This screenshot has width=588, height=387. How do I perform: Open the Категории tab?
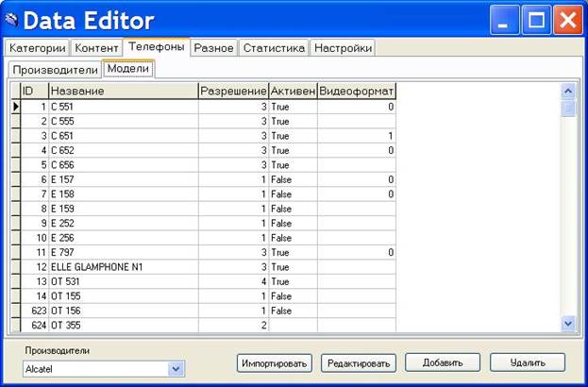pyautogui.click(x=37, y=48)
